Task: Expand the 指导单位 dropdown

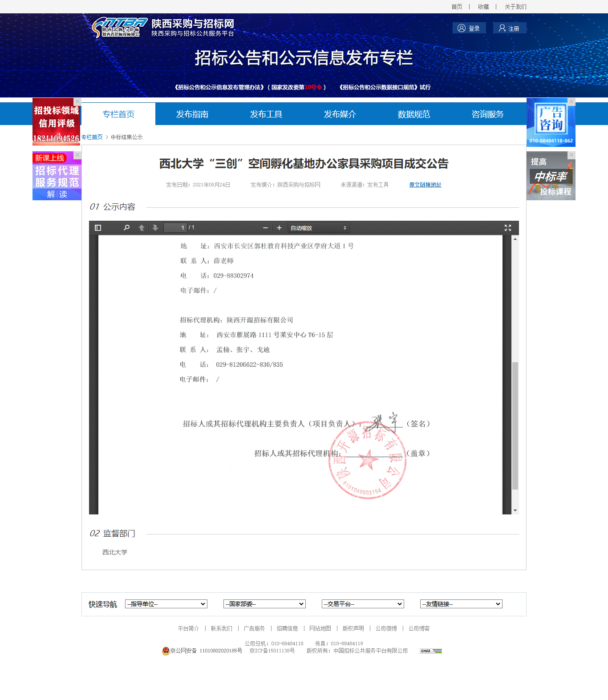Action: 166,604
